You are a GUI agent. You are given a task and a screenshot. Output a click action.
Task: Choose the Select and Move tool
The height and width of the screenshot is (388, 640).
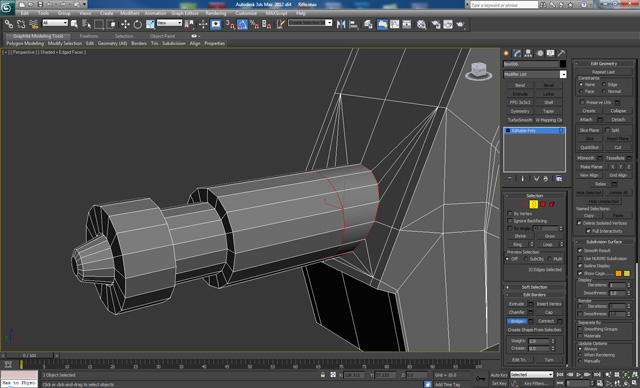click(125, 24)
